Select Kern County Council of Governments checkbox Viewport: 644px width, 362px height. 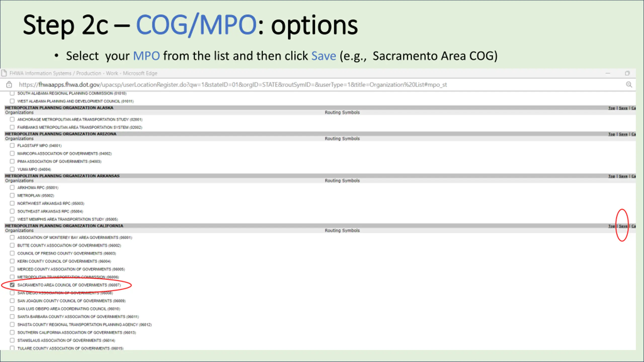[x=12, y=261]
